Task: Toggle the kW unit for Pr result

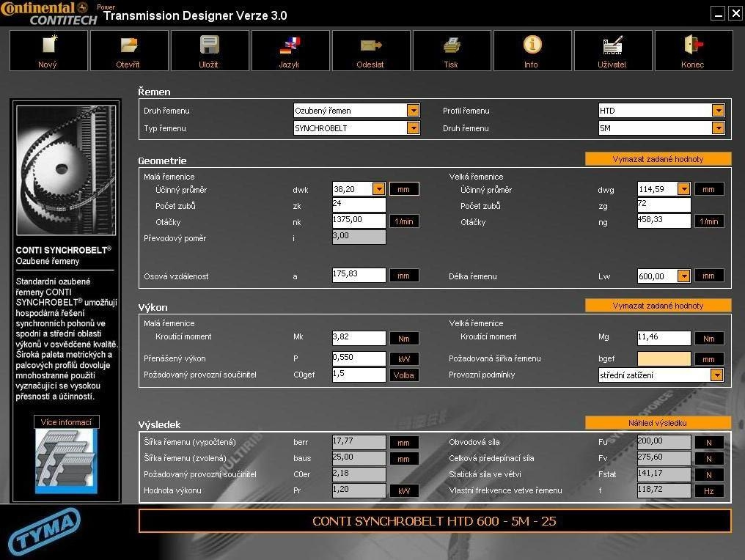Action: tap(404, 491)
